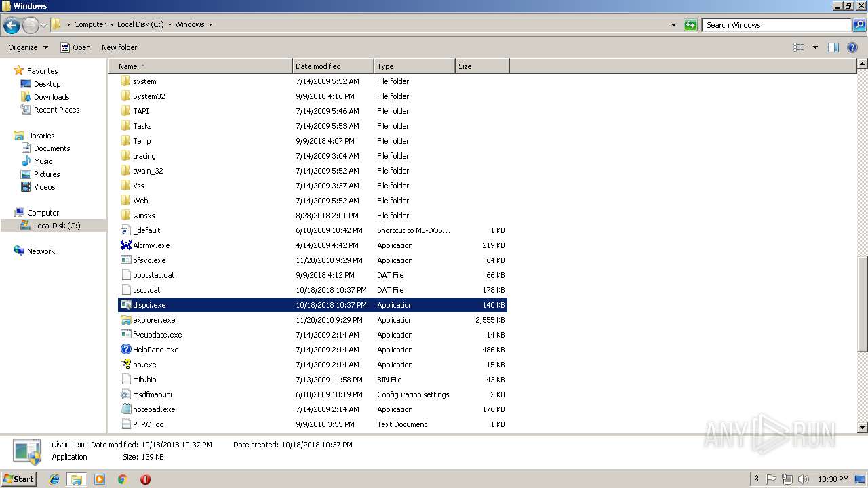Select the msdfmap.ini icon
This screenshot has height=488, width=868.
tap(125, 394)
